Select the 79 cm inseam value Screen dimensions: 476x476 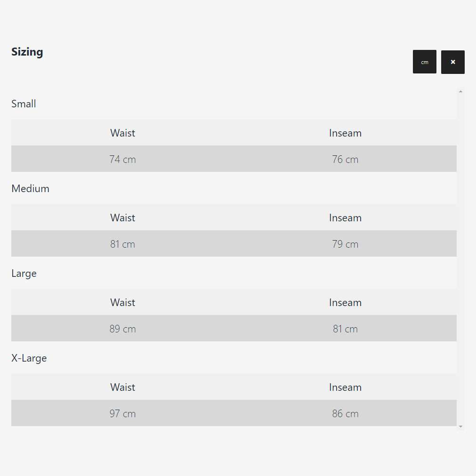coord(345,244)
